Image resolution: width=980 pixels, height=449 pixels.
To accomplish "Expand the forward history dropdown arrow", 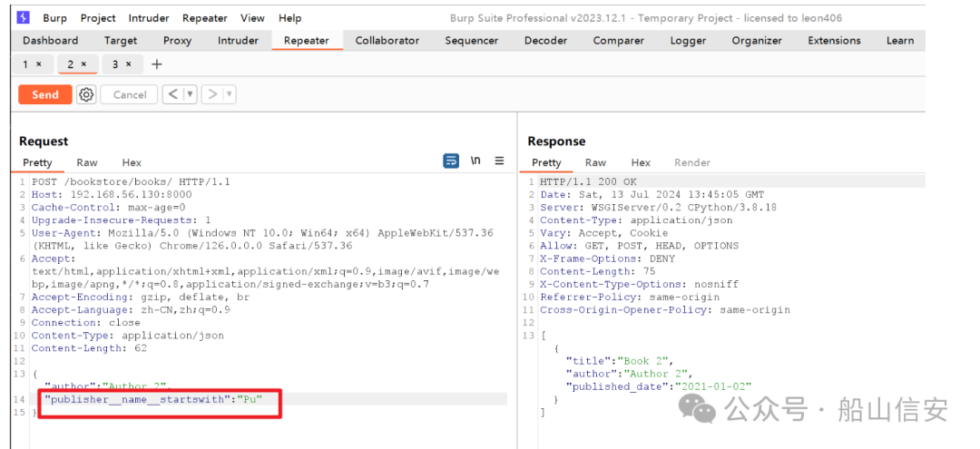I will click(x=230, y=95).
